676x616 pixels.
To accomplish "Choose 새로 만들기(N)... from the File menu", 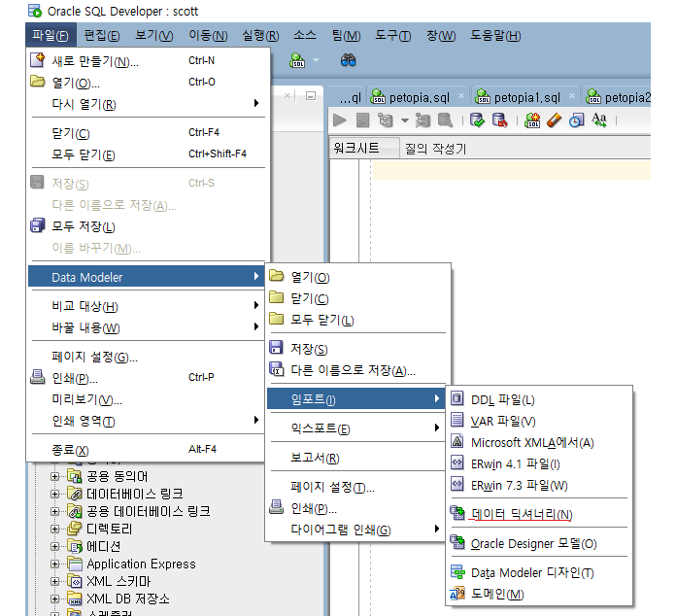I will pos(148,61).
